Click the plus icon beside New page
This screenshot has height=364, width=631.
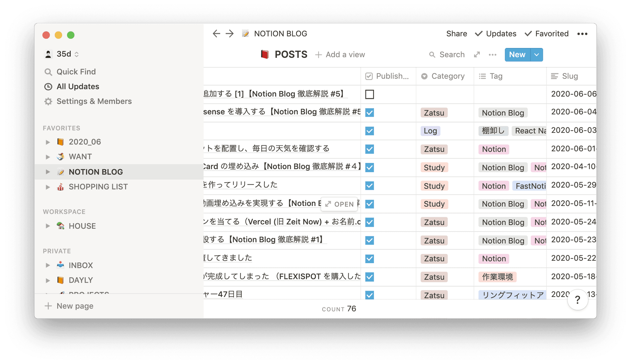[48, 306]
